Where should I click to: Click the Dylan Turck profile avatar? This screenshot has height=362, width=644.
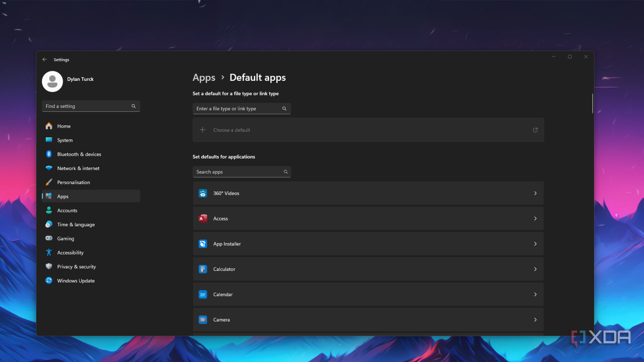(x=52, y=82)
